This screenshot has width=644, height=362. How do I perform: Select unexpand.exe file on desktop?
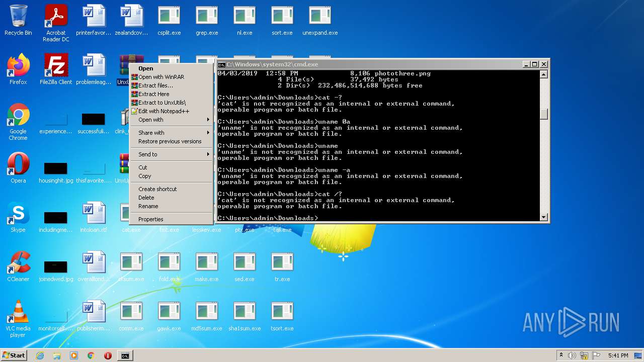[x=320, y=20]
